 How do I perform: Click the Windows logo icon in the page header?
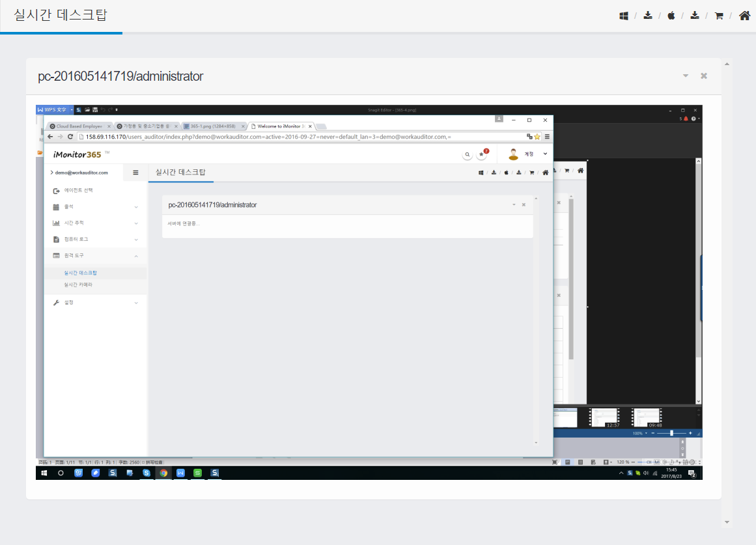[x=623, y=16]
